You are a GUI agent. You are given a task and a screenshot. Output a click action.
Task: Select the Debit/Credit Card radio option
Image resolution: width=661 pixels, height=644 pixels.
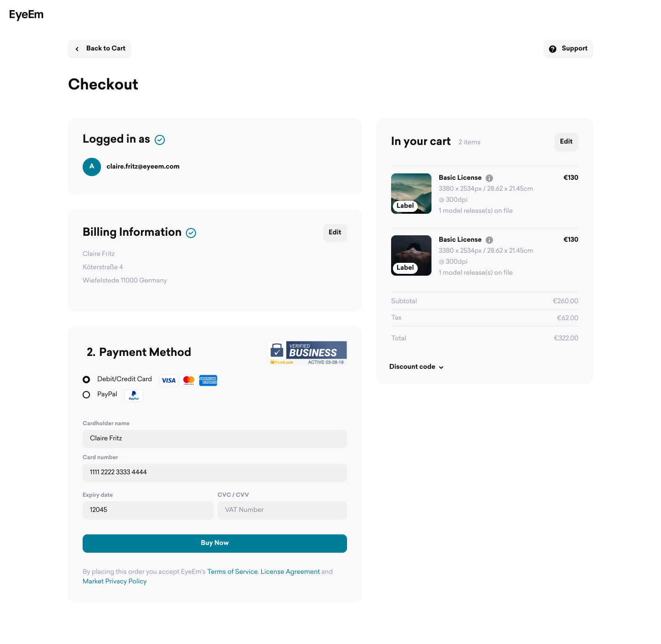(86, 379)
